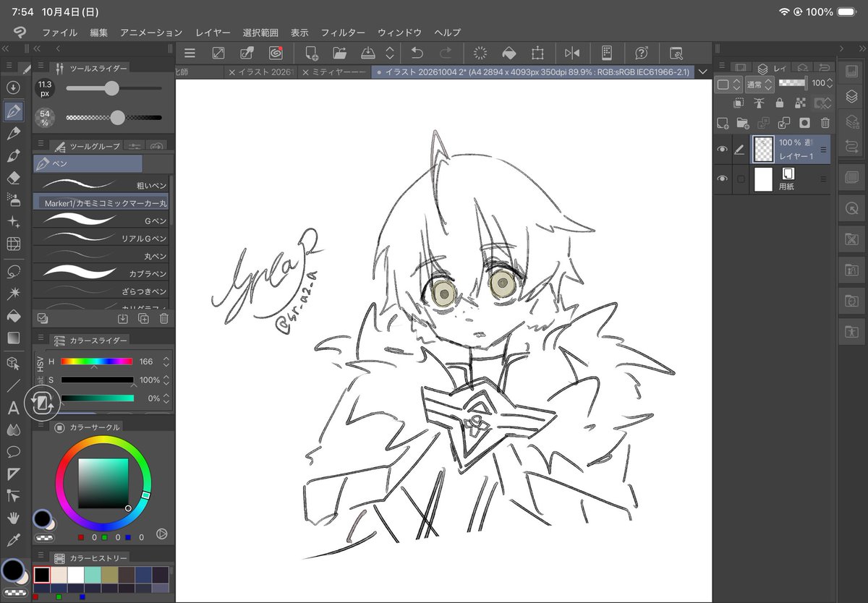The width and height of the screenshot is (868, 603).
Task: Open the Clip Studio app logo menu
Action: [x=20, y=33]
